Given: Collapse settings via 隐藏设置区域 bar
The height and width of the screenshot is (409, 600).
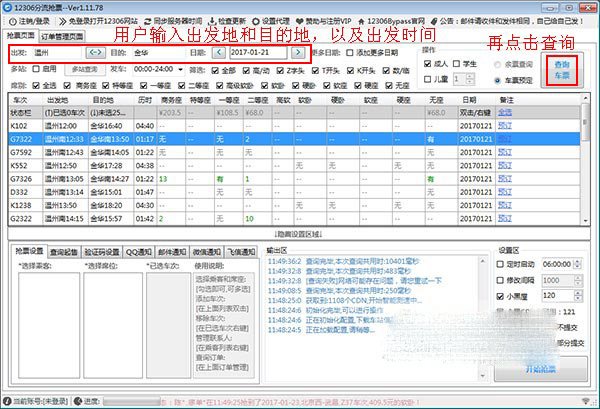Looking at the screenshot, I should coord(298,232).
